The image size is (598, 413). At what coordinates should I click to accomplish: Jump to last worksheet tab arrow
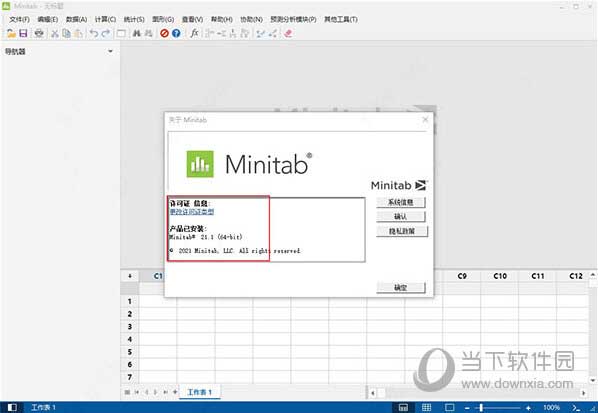(166, 392)
